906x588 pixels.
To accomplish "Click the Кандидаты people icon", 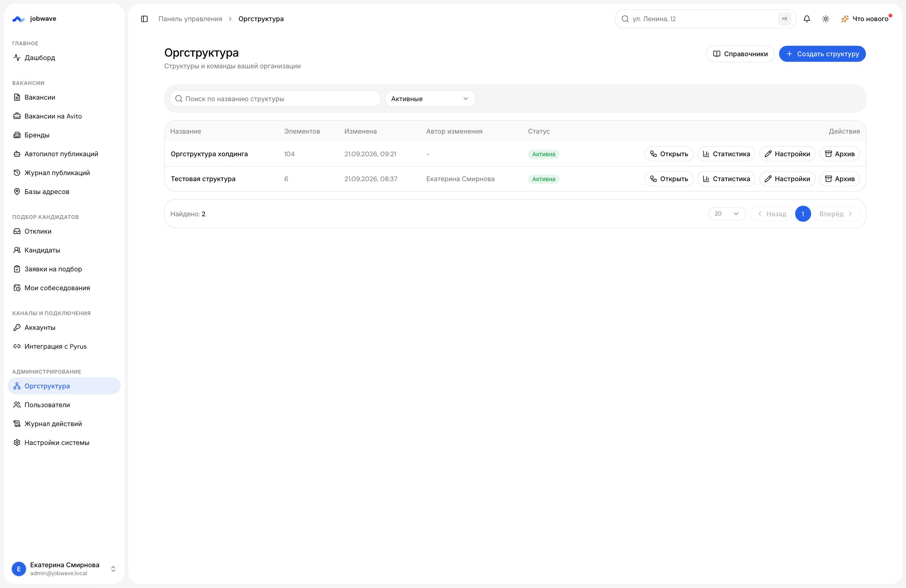I will tap(17, 250).
